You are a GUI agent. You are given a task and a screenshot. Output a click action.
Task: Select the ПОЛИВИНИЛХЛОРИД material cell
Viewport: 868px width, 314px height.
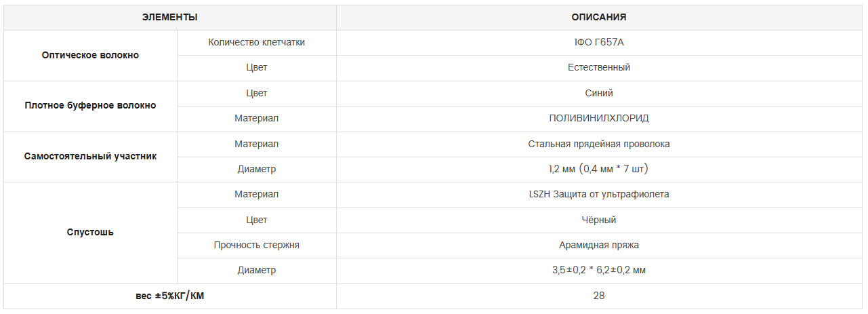(599, 119)
